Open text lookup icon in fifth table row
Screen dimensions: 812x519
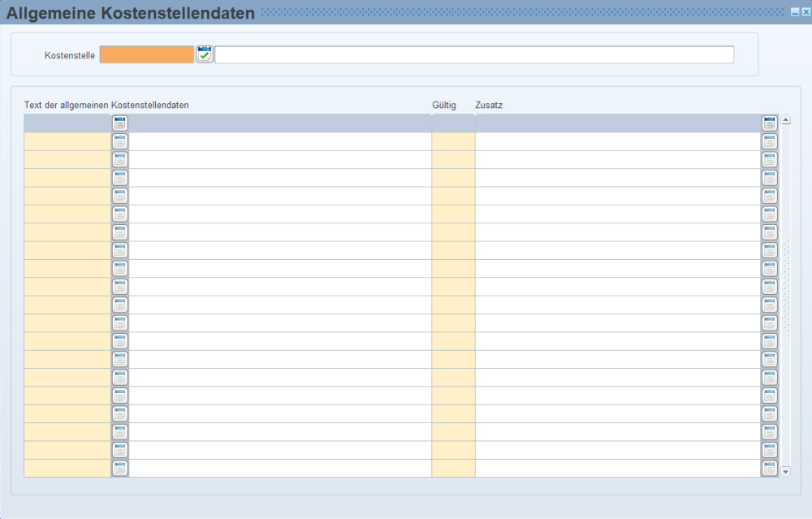pos(119,196)
